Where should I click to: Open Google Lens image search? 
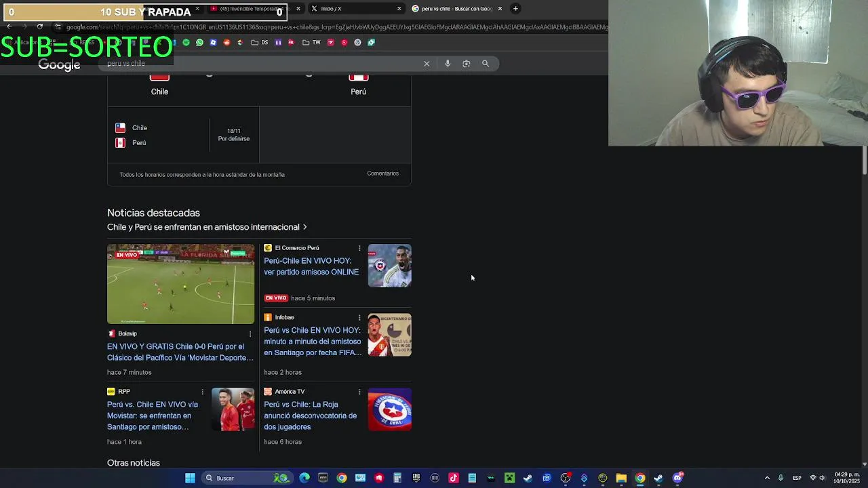point(467,64)
